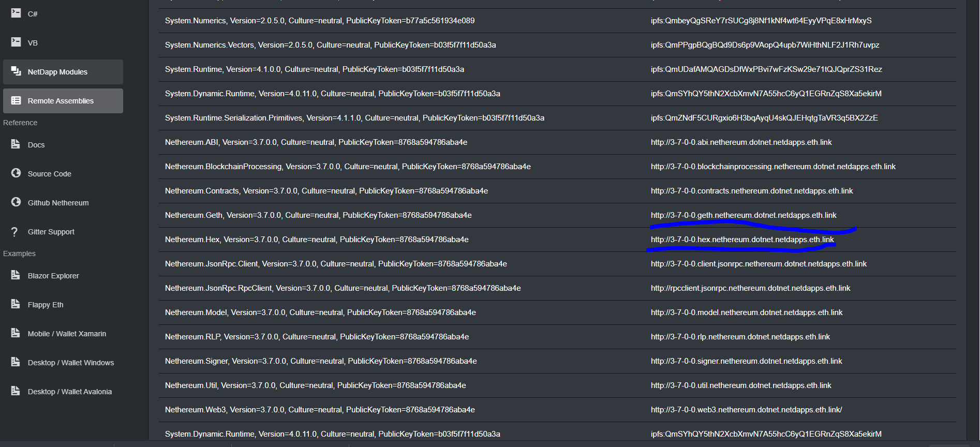Viewport: 980px width, 447px height.
Task: Click the 3-7-0-0.blockchainprocessing.nethereum URL
Action: pyautogui.click(x=773, y=167)
